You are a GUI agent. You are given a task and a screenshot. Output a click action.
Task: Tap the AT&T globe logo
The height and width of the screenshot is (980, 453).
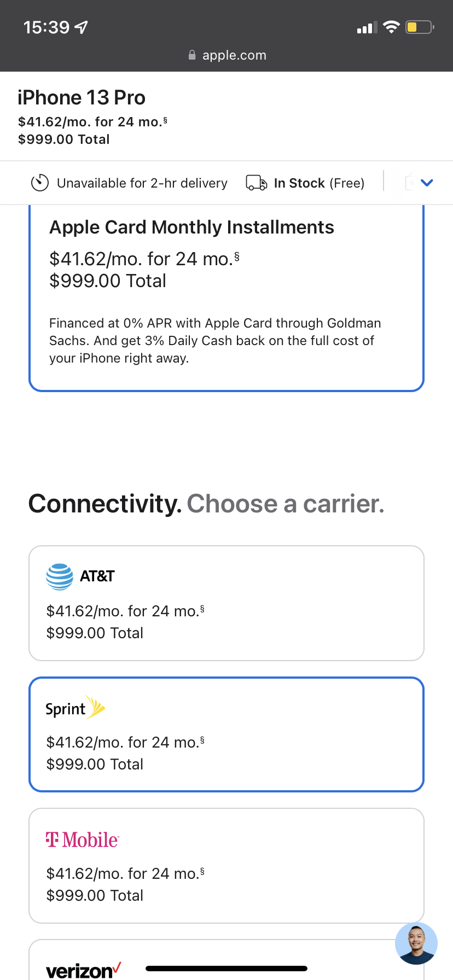(x=60, y=576)
